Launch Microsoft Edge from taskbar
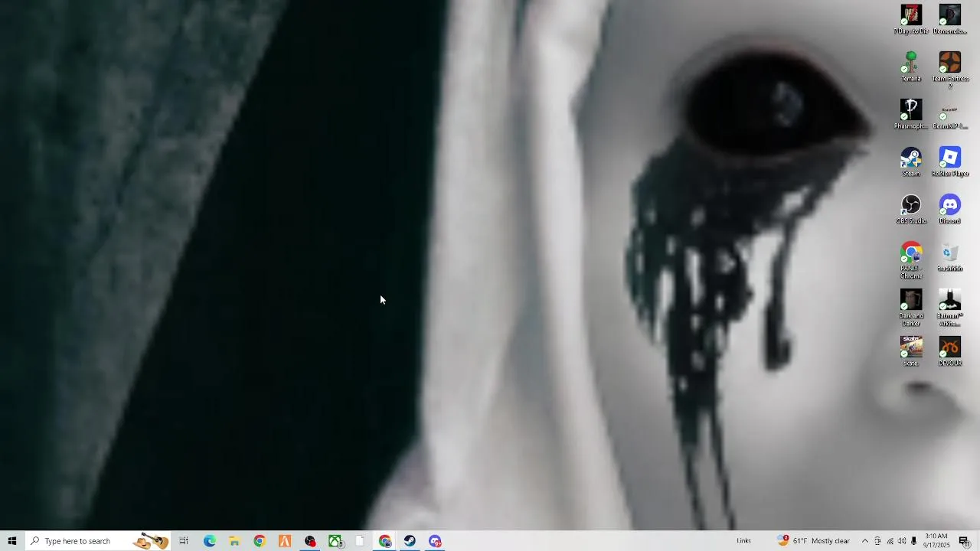 point(209,541)
